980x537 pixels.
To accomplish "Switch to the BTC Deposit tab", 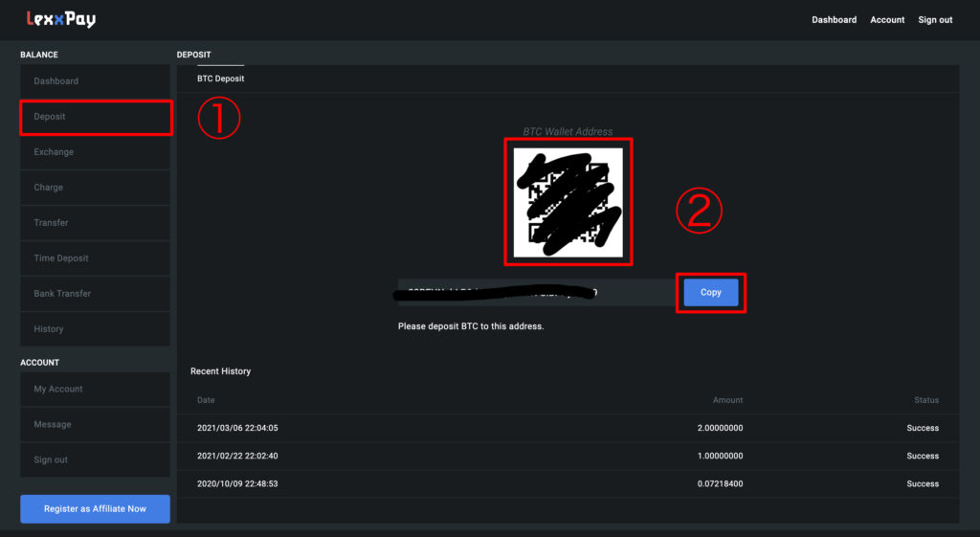I will [221, 78].
